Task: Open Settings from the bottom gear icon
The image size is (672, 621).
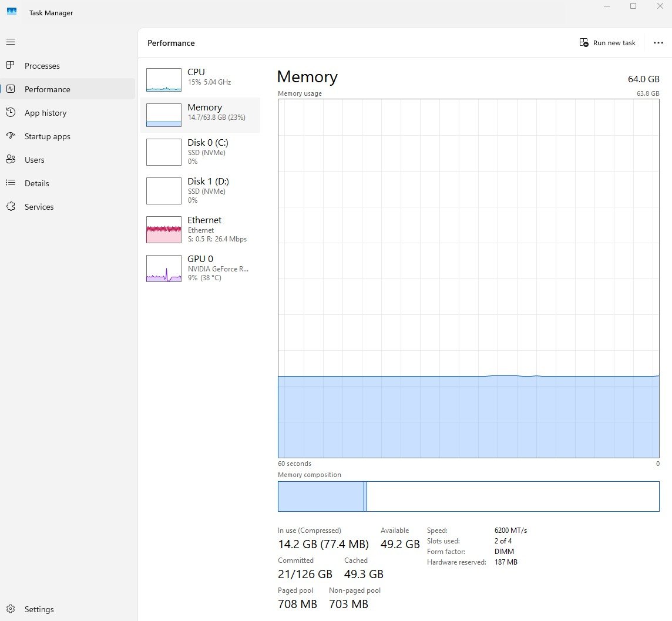Action: (x=11, y=609)
